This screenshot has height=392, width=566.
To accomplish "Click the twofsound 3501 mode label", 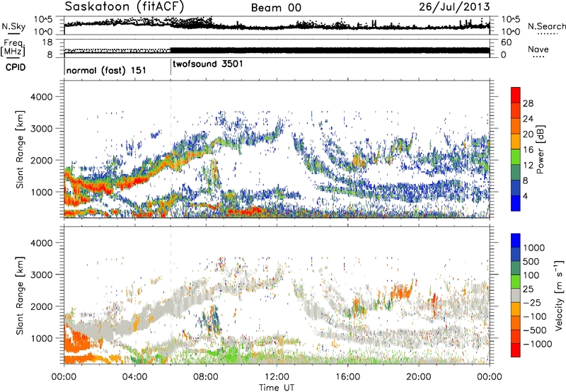I will (x=208, y=64).
